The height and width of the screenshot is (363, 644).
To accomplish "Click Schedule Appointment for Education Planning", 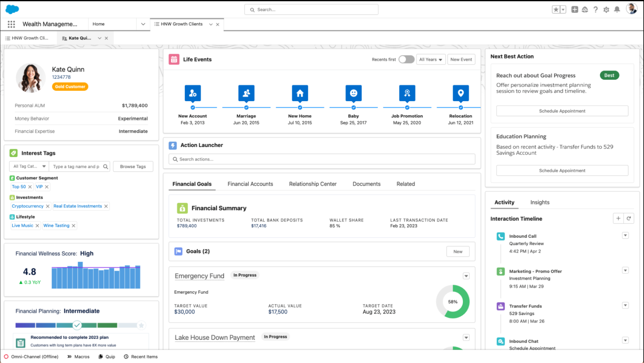I will tap(562, 170).
